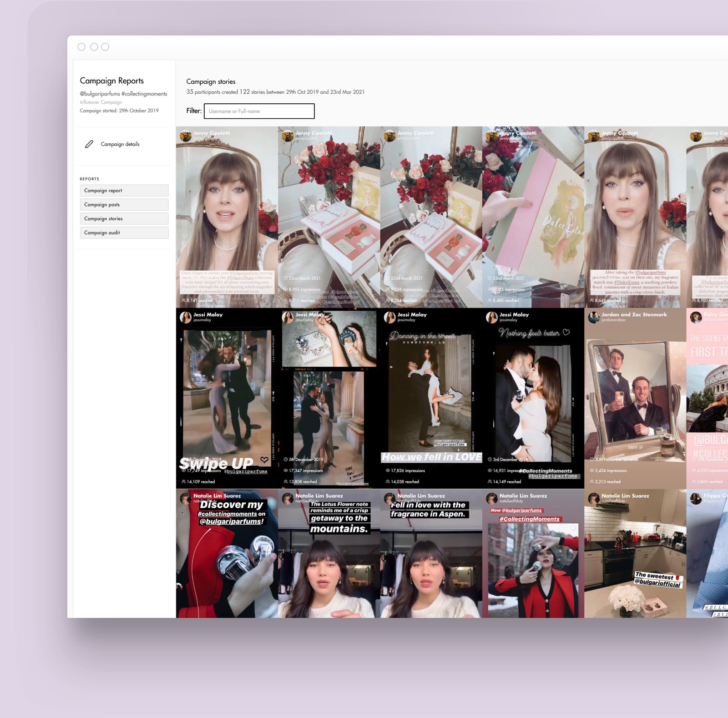The image size is (728, 718).
Task: Open Jessi Malay's 'Nothing feels better' story
Action: 532,396
